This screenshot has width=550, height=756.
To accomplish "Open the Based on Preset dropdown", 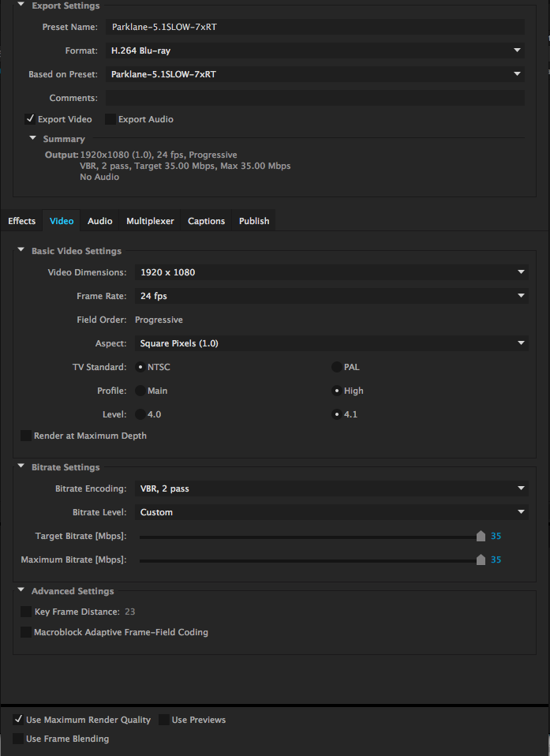I will [315, 74].
